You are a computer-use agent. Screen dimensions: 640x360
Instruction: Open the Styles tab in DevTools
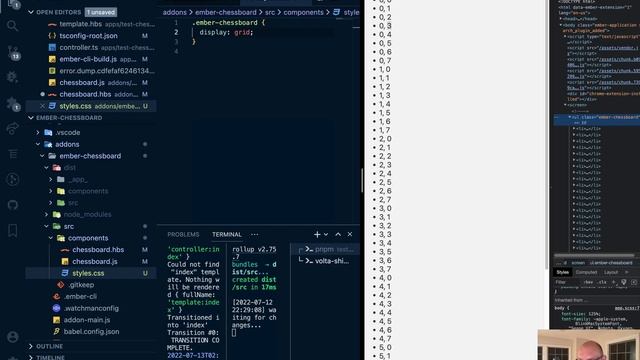(562, 272)
